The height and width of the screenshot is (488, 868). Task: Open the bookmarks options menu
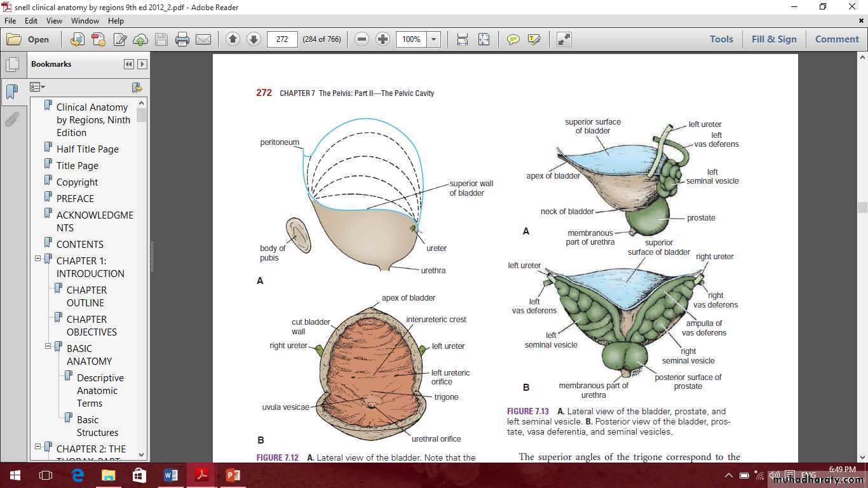tap(37, 87)
